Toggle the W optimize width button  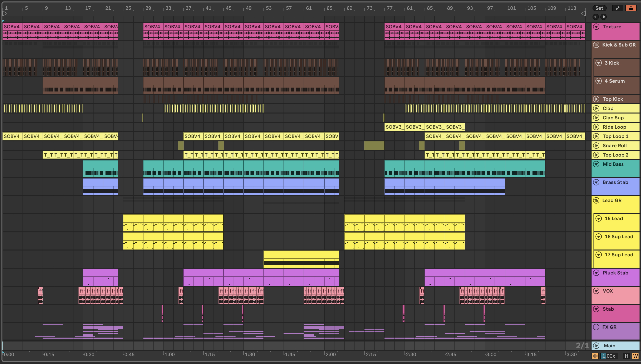tap(635, 356)
